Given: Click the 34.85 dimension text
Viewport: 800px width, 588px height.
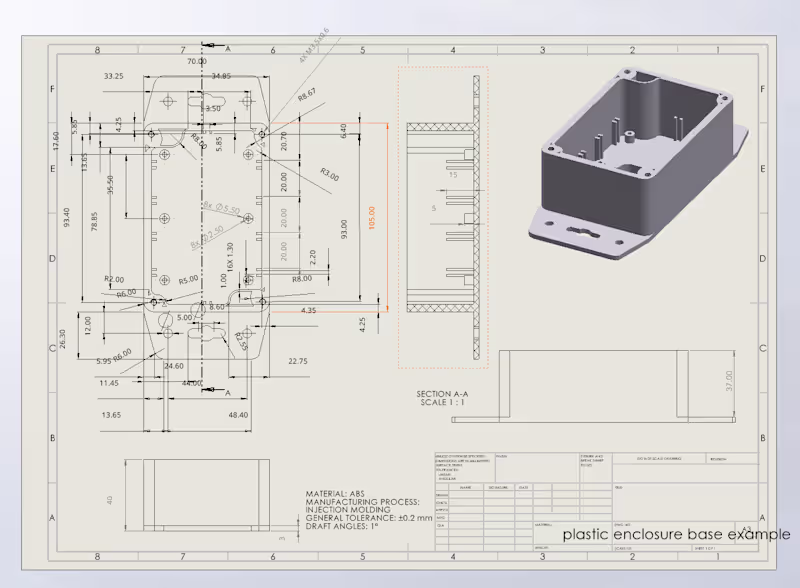Looking at the screenshot, I should coord(221,76).
